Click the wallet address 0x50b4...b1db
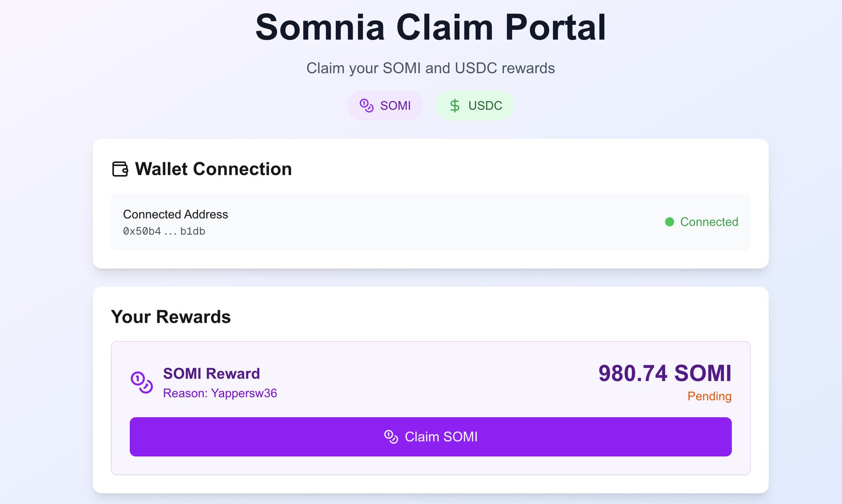Viewport: 842px width, 504px height. (x=164, y=231)
